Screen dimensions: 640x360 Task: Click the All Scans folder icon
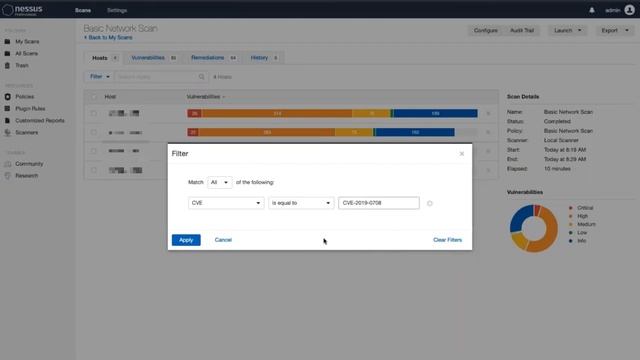[7, 53]
